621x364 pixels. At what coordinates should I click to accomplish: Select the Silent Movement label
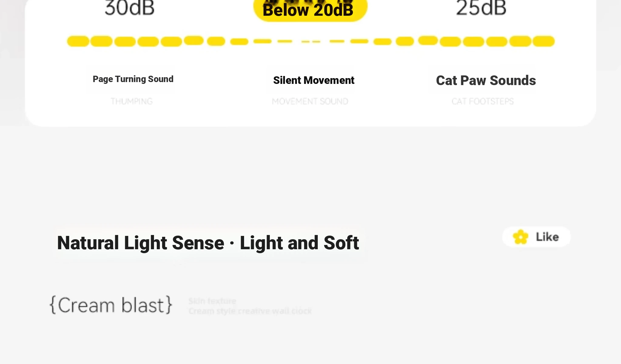314,80
